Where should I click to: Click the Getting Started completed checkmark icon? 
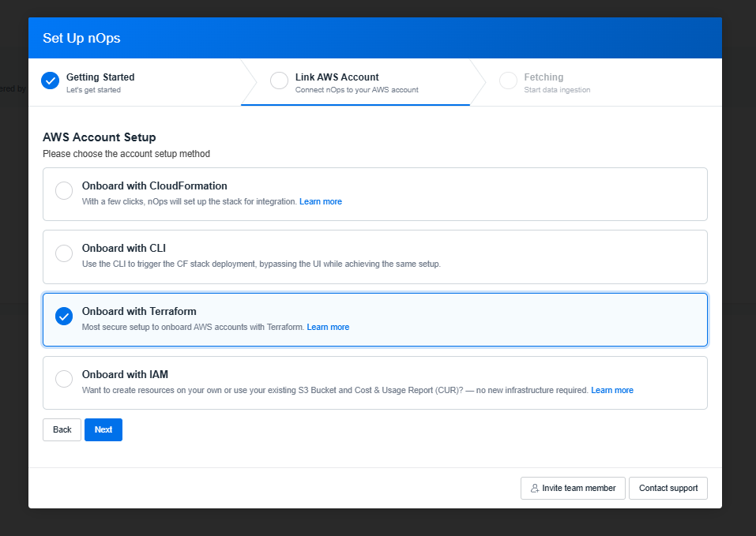coord(50,81)
